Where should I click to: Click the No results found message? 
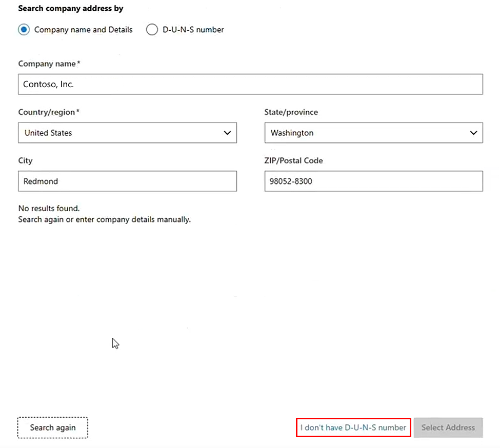tap(49, 208)
